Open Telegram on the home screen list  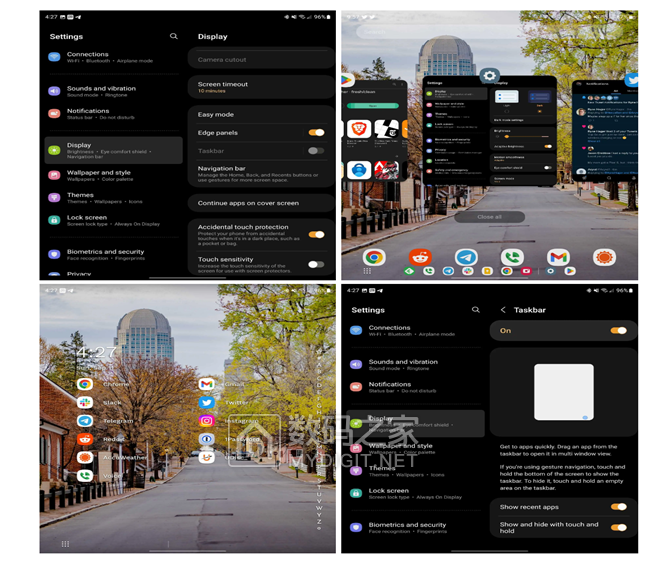click(85, 420)
